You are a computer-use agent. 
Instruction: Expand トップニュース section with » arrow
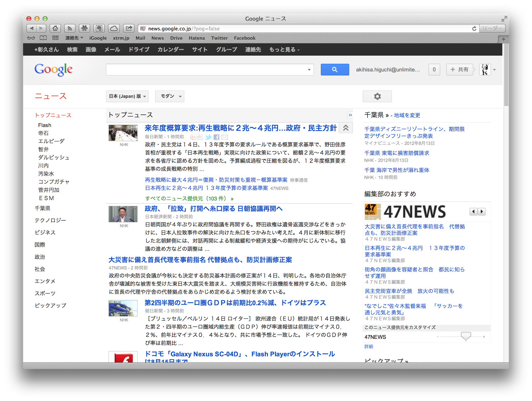pos(350,115)
